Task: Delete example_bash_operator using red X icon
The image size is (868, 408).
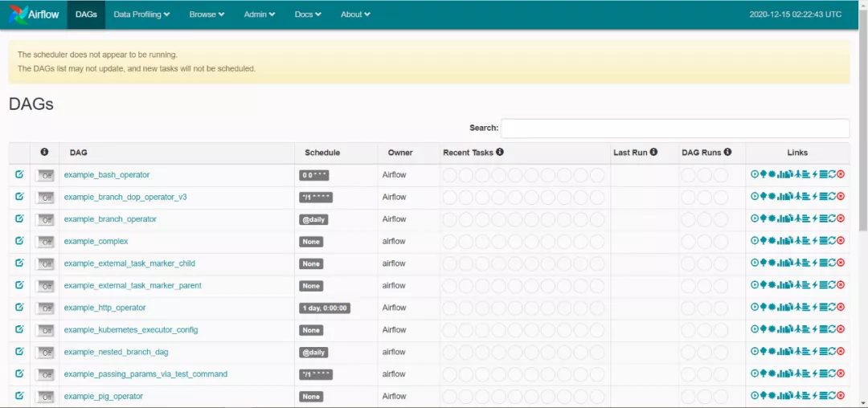Action: click(841, 174)
